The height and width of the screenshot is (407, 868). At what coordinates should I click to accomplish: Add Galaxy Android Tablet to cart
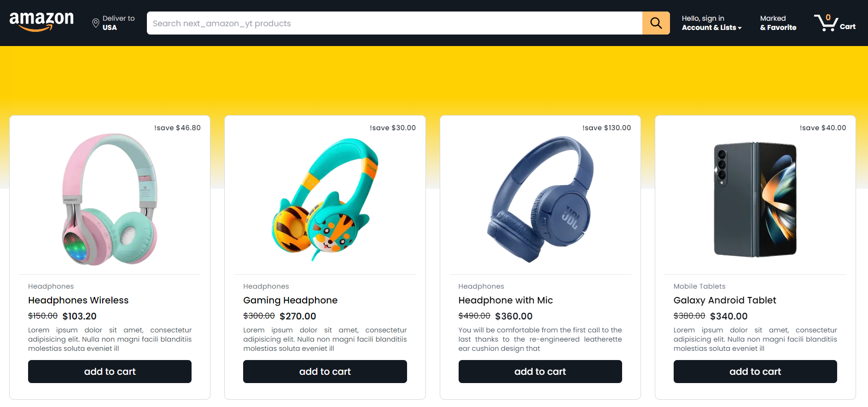pyautogui.click(x=755, y=372)
